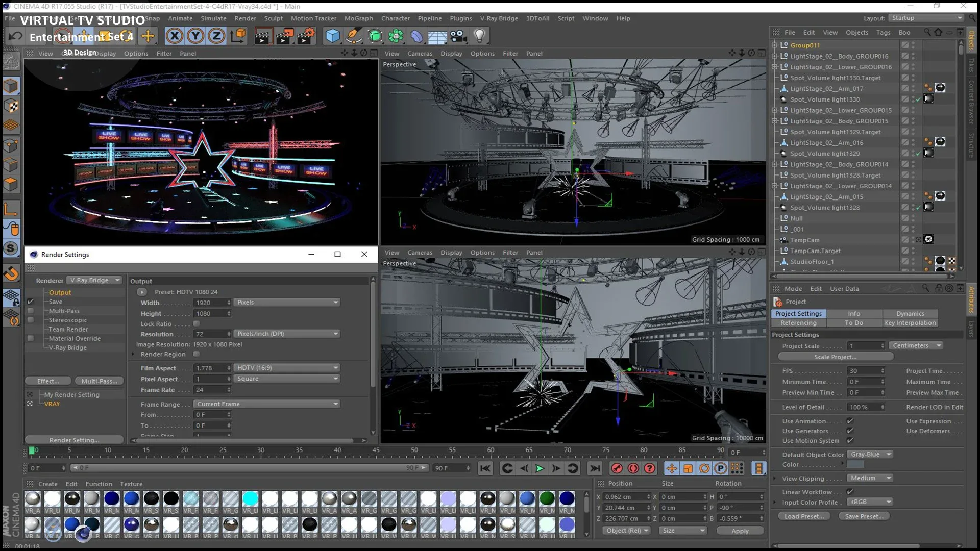The height and width of the screenshot is (551, 980).
Task: Toggle the Use Animation checkbox
Action: tap(850, 421)
